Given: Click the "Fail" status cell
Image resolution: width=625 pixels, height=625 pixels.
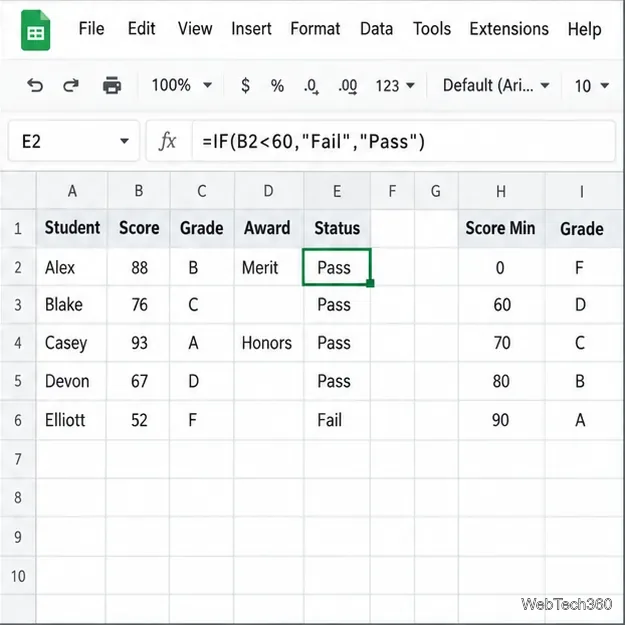Looking at the screenshot, I should pos(337,420).
